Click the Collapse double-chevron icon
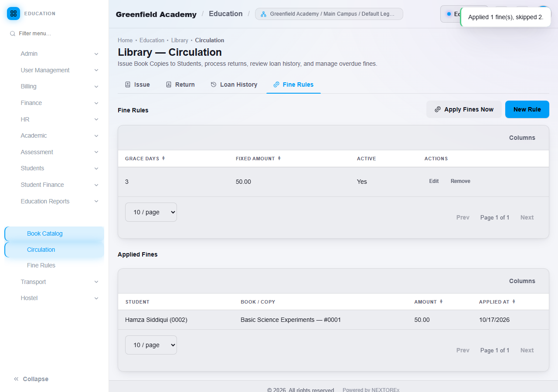This screenshot has height=392, width=558. [16, 379]
